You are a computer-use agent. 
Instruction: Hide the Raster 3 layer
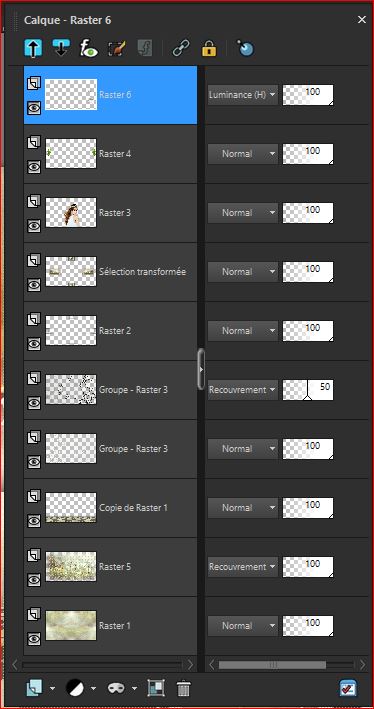click(34, 226)
